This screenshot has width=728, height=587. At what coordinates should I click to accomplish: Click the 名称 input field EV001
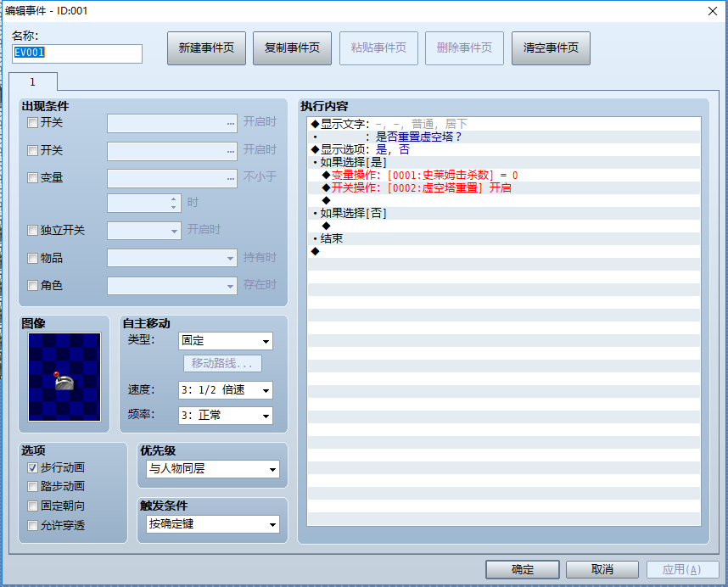click(x=77, y=53)
